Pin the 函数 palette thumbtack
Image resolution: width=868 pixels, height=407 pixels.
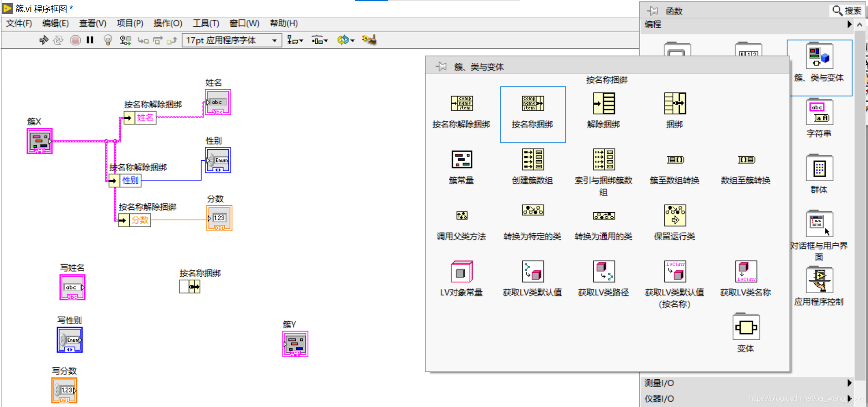(652, 10)
